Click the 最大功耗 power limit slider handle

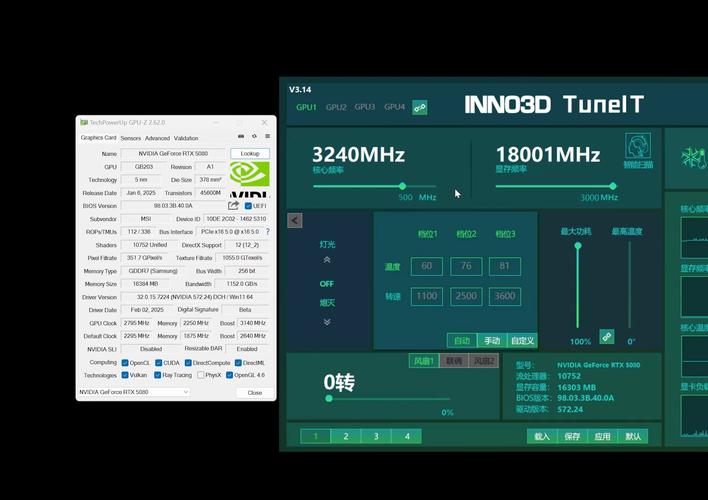578,246
